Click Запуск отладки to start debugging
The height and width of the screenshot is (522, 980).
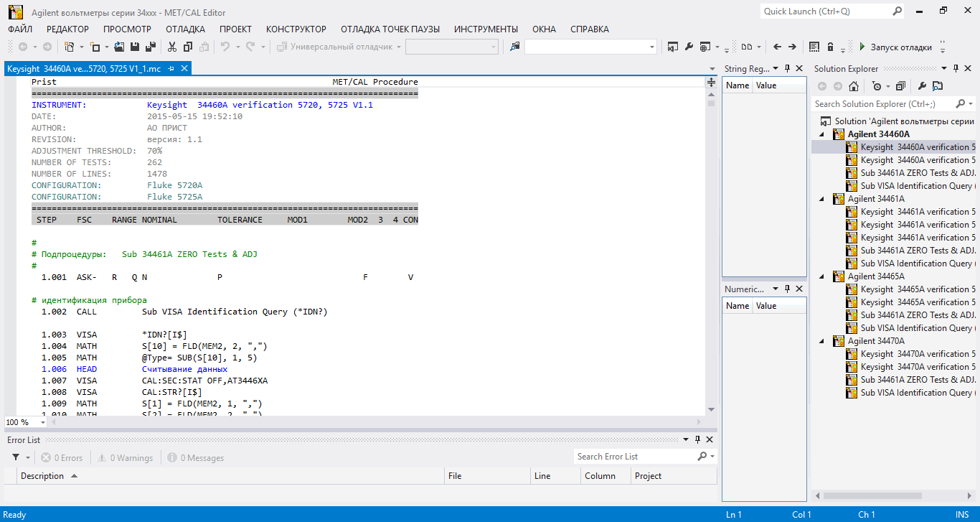(x=895, y=47)
